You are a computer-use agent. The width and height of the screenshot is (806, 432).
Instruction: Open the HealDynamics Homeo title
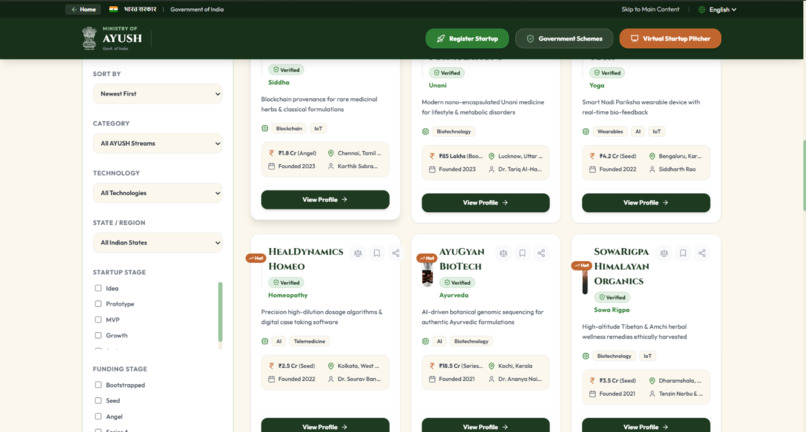coord(306,259)
